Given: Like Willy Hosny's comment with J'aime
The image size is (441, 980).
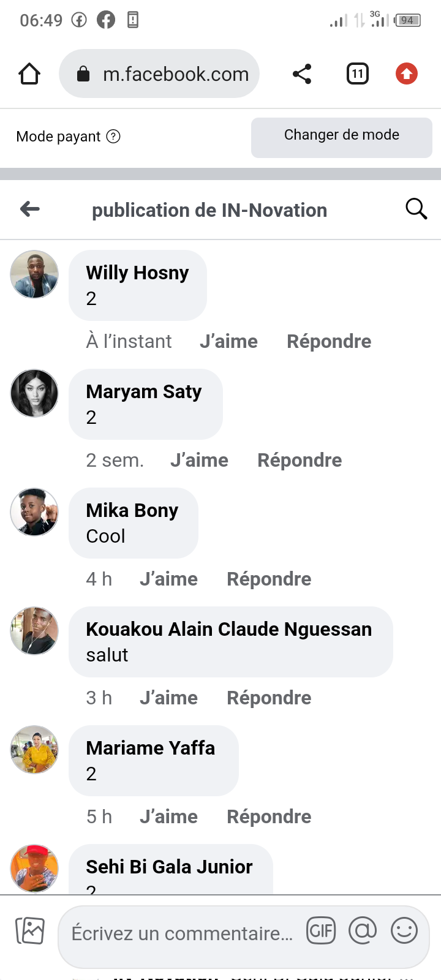Looking at the screenshot, I should click(x=228, y=341).
